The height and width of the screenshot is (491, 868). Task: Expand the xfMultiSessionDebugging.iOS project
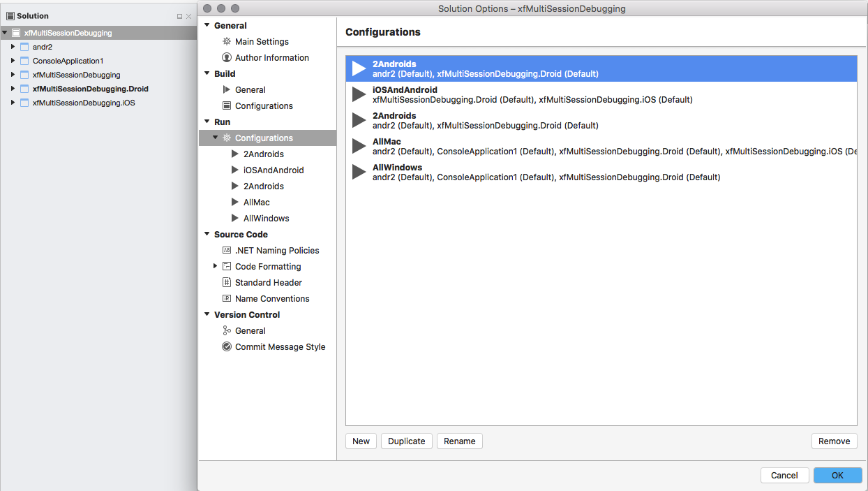[13, 103]
